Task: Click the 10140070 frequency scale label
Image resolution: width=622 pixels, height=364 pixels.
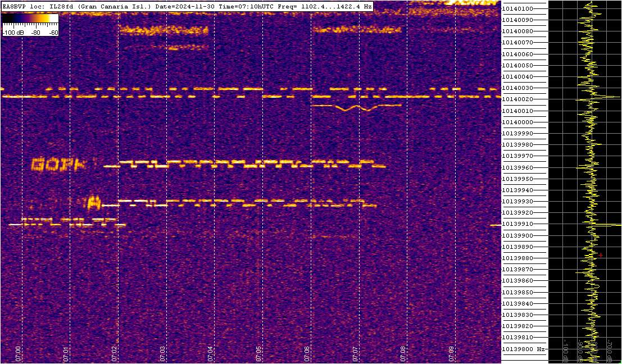Action: click(517, 43)
